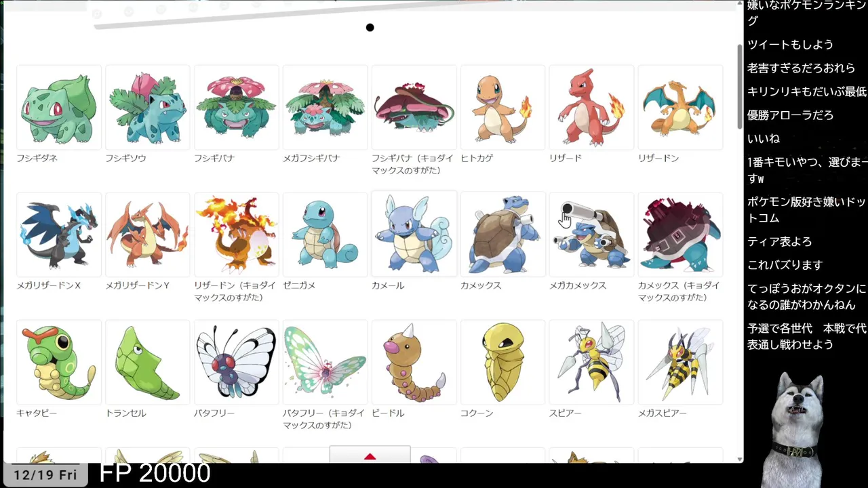The image size is (868, 488).
Task: Select the メガフシギバナ image
Action: coord(325,108)
